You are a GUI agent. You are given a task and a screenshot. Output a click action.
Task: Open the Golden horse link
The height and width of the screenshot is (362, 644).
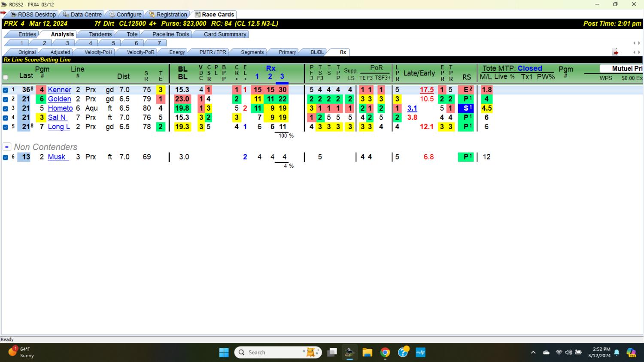click(59, 99)
